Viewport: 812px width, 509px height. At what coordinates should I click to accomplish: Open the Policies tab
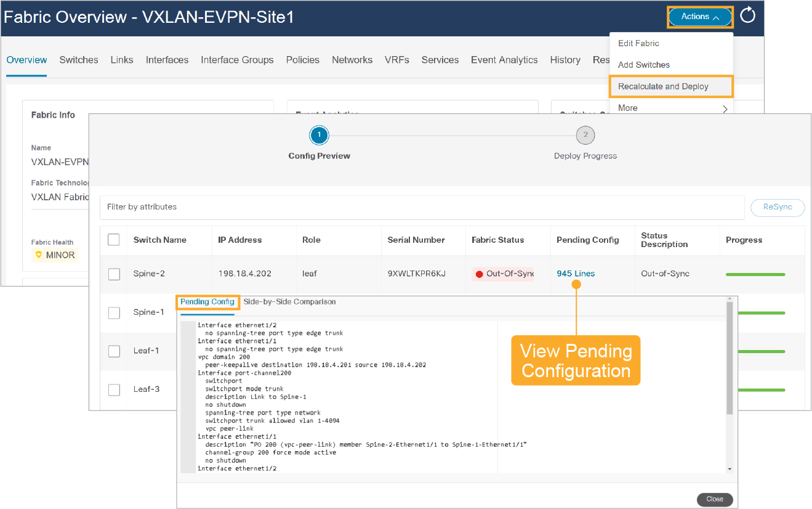point(302,60)
